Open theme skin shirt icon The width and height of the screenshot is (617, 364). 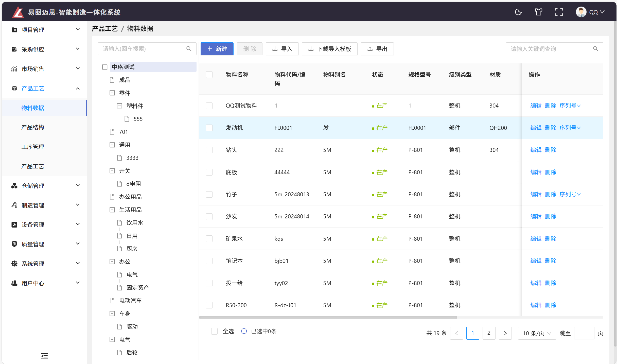(x=538, y=12)
